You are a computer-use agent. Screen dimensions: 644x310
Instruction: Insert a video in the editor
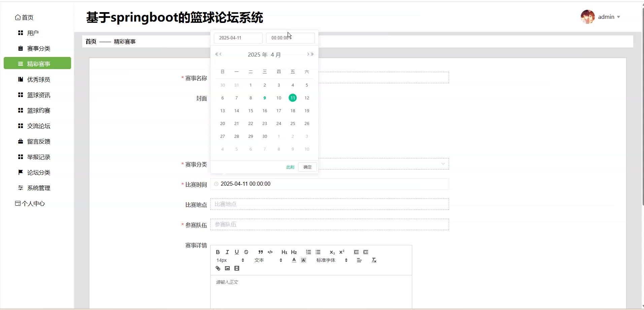pyautogui.click(x=237, y=268)
